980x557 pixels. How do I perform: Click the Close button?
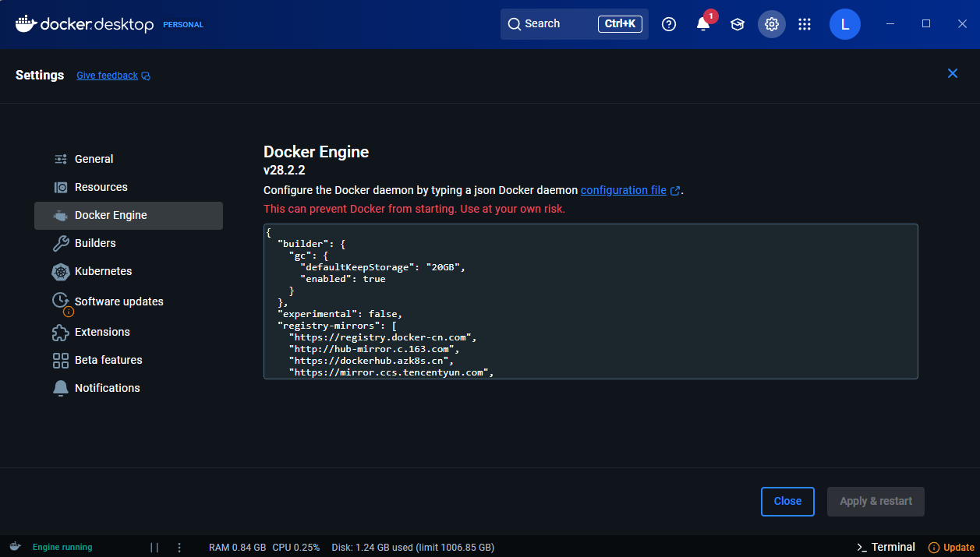pos(787,502)
